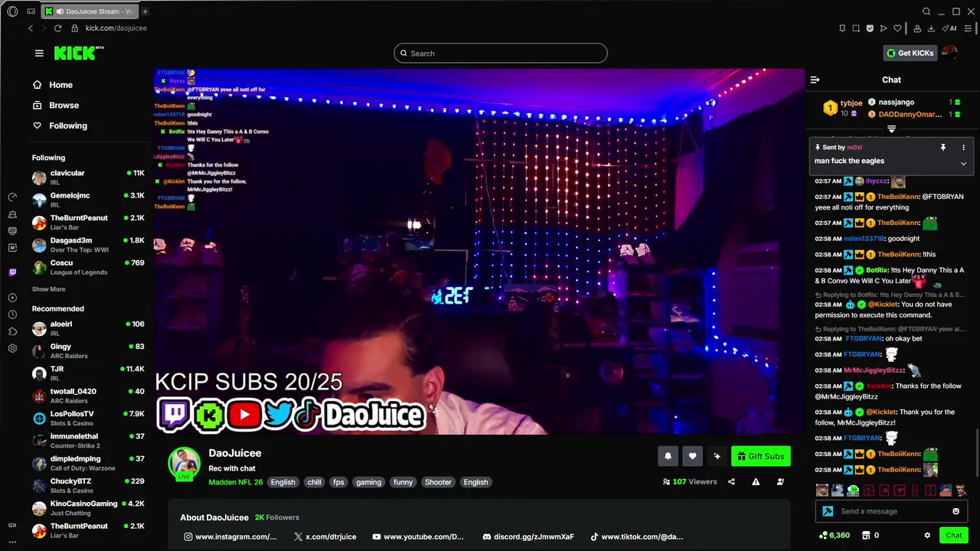Open Dasgasd3m's channel
980x551 pixels.
pyautogui.click(x=88, y=245)
